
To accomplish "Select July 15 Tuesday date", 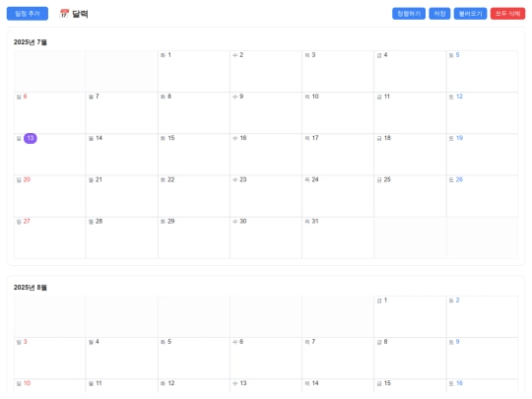I will point(171,138).
